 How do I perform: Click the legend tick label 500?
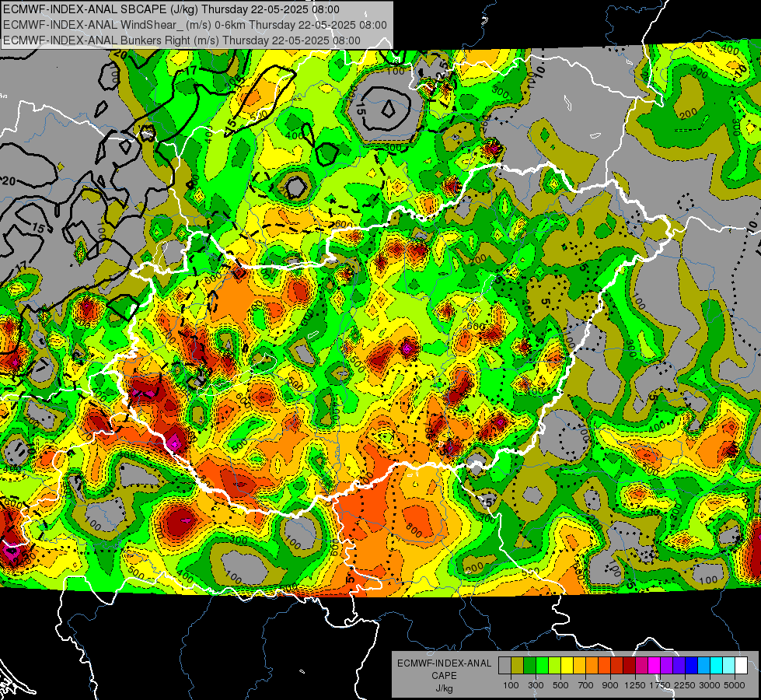(x=560, y=685)
